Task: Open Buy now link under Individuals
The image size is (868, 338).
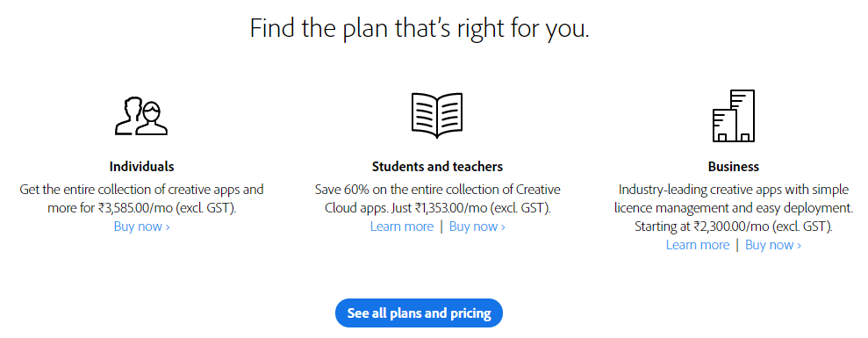Action: [141, 227]
